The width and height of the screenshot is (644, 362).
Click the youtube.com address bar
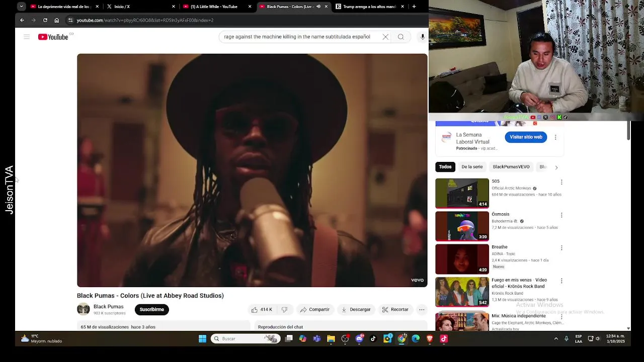pyautogui.click(x=247, y=20)
